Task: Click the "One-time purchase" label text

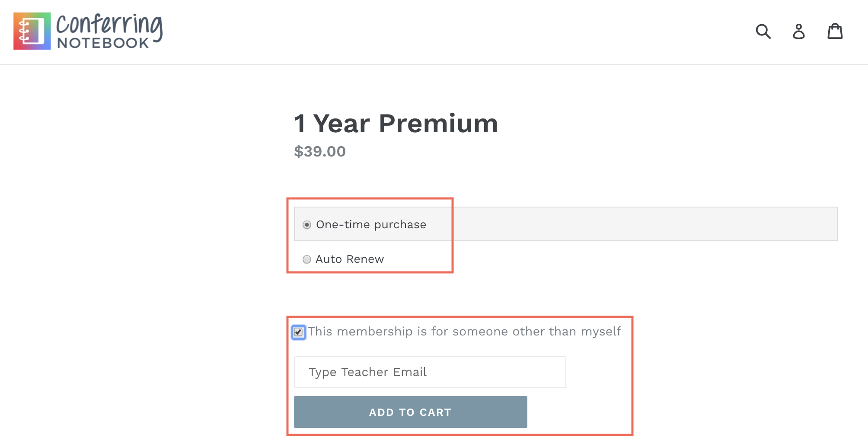Action: point(371,225)
